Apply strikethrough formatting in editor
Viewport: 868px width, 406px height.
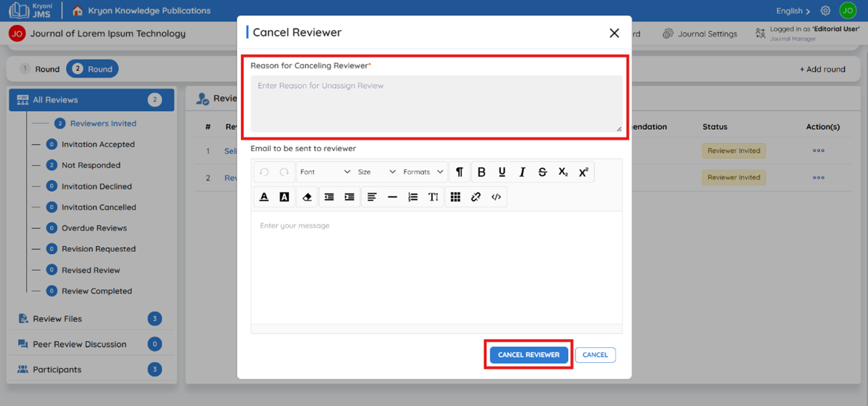(542, 172)
